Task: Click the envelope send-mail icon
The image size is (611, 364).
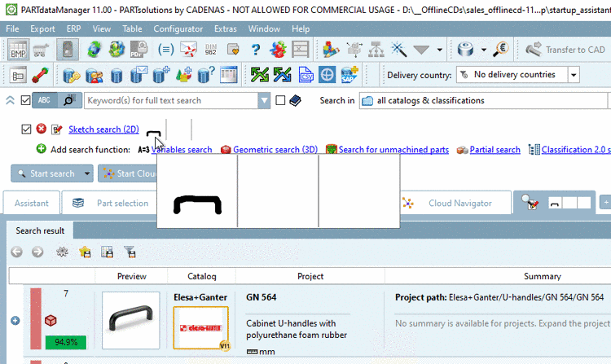Action: click(x=189, y=50)
